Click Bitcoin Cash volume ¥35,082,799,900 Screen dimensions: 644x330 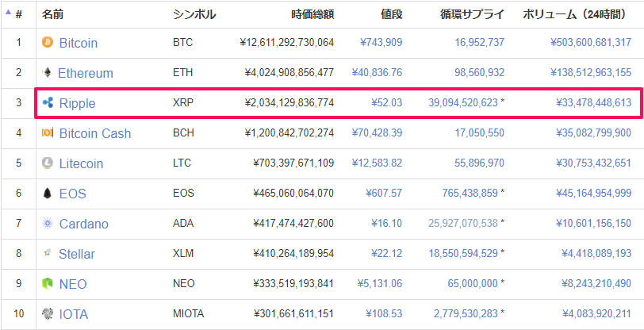coord(594,132)
